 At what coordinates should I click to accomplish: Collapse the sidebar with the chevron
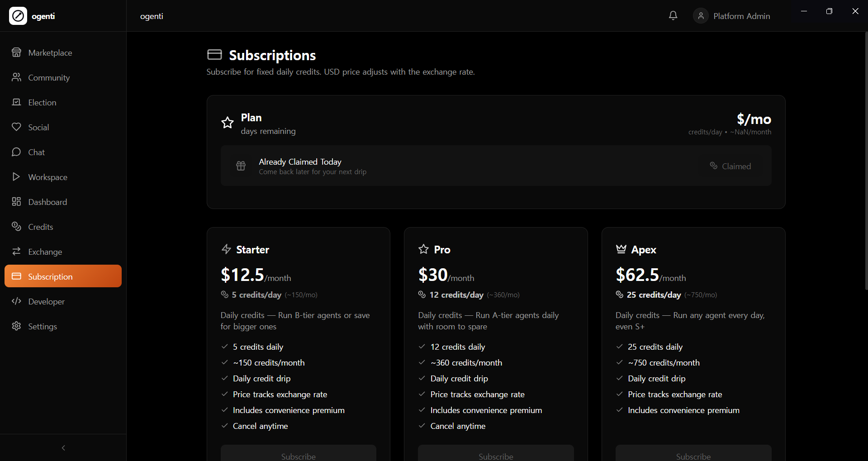coord(63,448)
